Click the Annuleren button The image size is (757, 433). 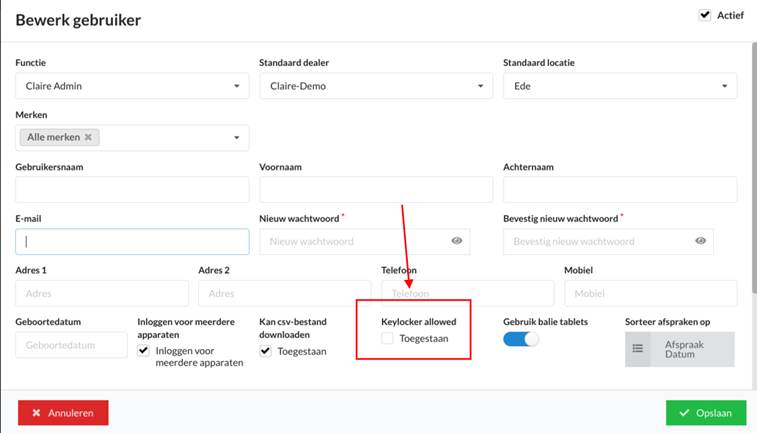pos(63,413)
